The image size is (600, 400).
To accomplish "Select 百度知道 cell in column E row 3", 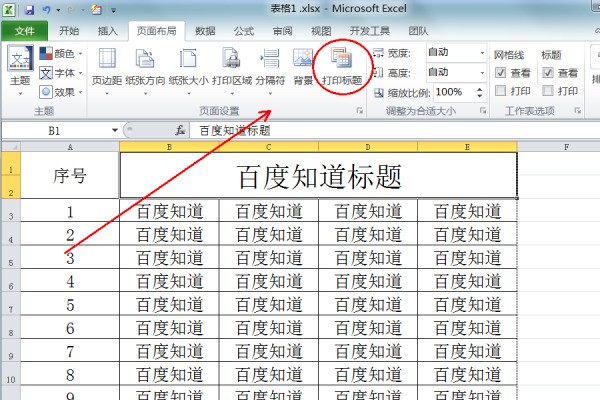I will 467,211.
